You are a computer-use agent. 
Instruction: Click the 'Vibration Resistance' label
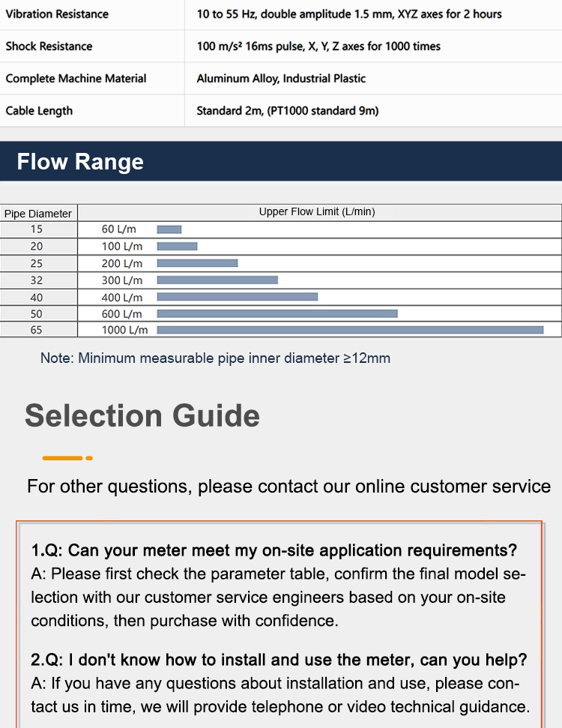57,14
